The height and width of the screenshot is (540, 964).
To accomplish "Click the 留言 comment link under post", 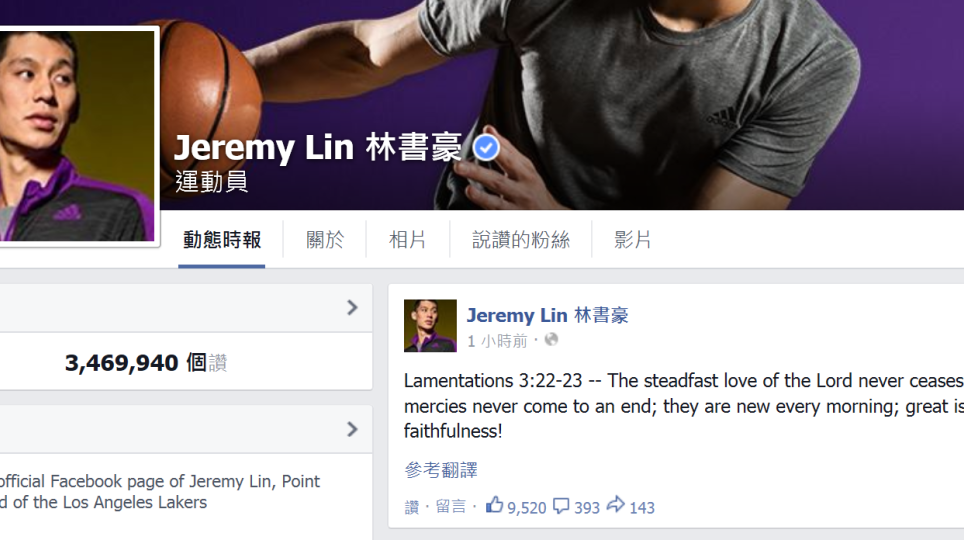I will [451, 506].
